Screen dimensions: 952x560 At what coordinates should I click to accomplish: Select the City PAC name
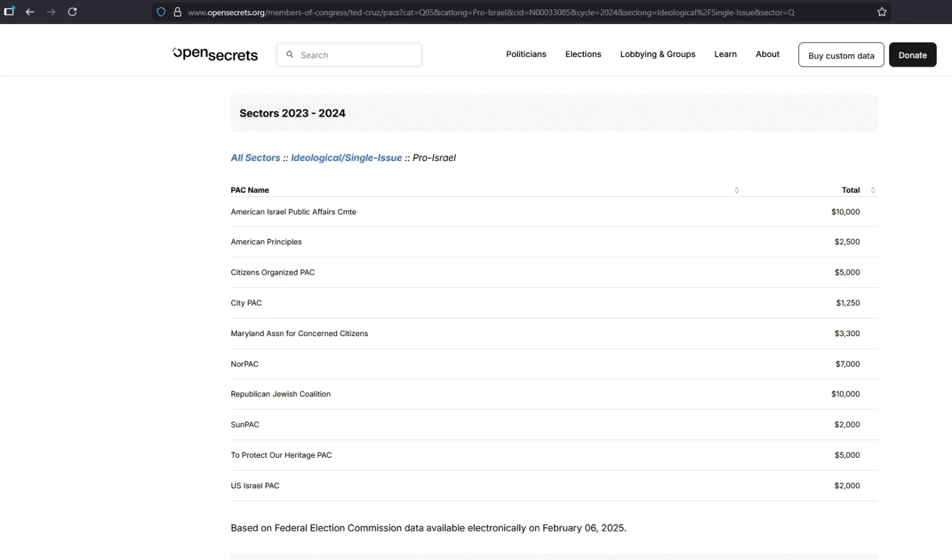[246, 303]
